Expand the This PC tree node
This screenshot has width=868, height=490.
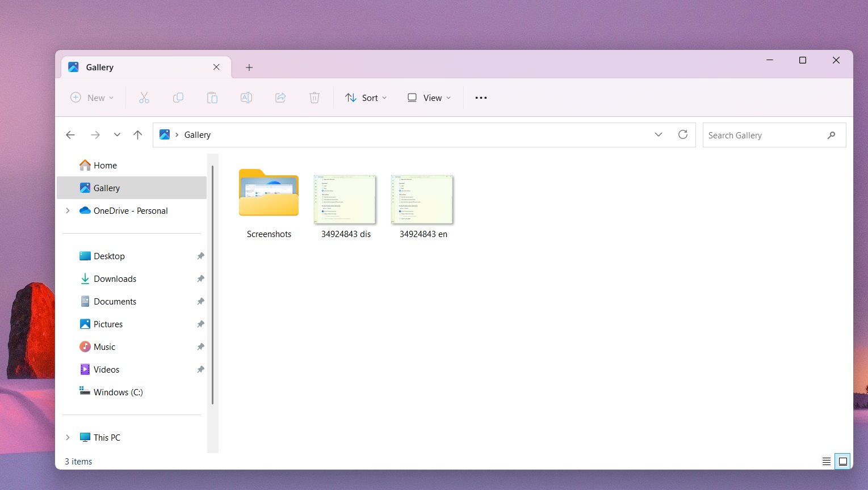tap(68, 437)
